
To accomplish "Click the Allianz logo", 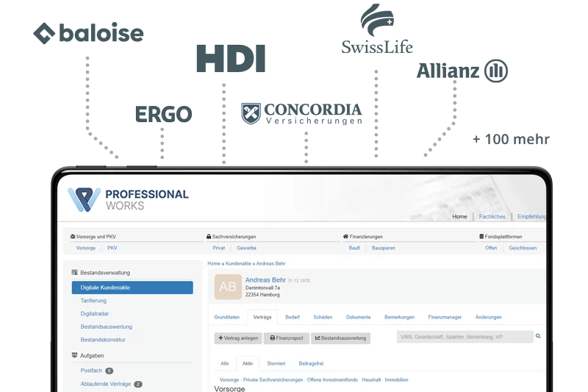I will pos(462,71).
